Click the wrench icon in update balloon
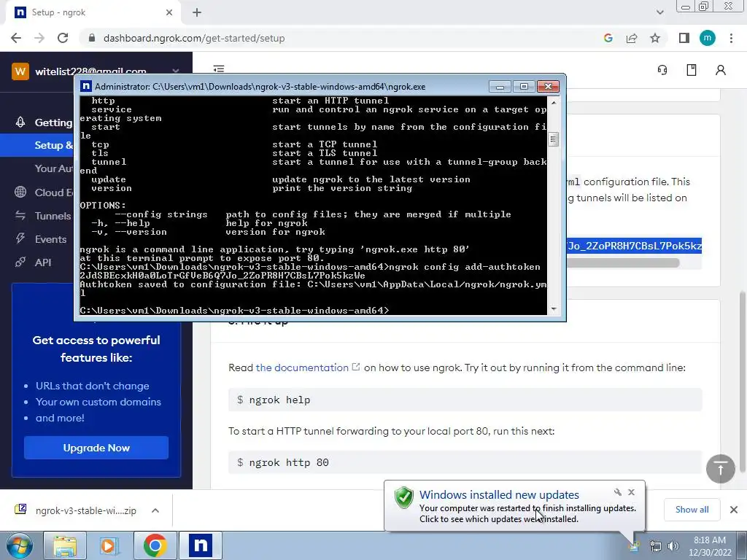The width and height of the screenshot is (747, 560). (x=617, y=492)
